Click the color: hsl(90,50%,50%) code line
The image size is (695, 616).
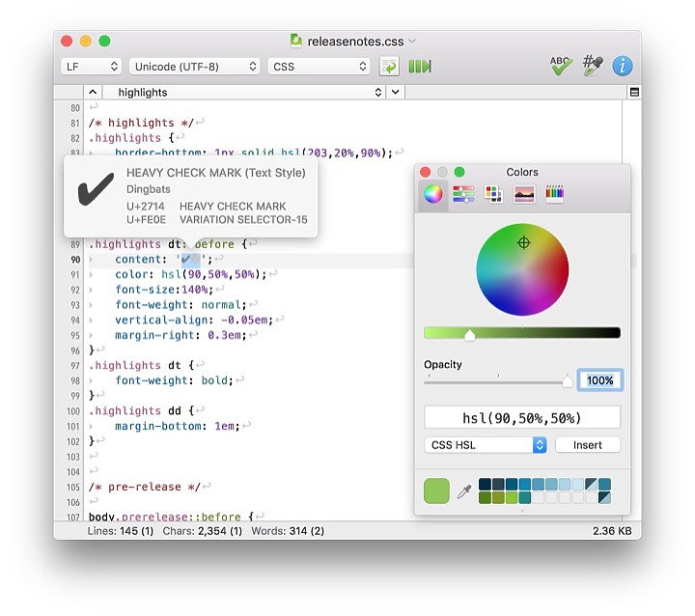(x=190, y=274)
